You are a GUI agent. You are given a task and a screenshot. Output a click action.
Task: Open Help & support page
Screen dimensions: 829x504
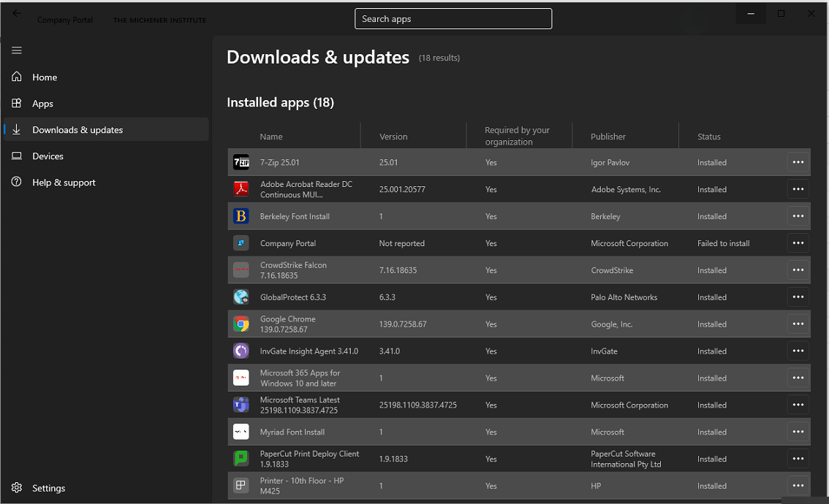coord(64,183)
